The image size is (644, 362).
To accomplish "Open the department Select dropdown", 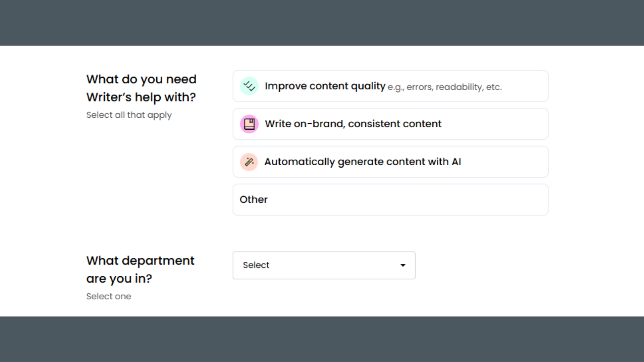I will (324, 265).
